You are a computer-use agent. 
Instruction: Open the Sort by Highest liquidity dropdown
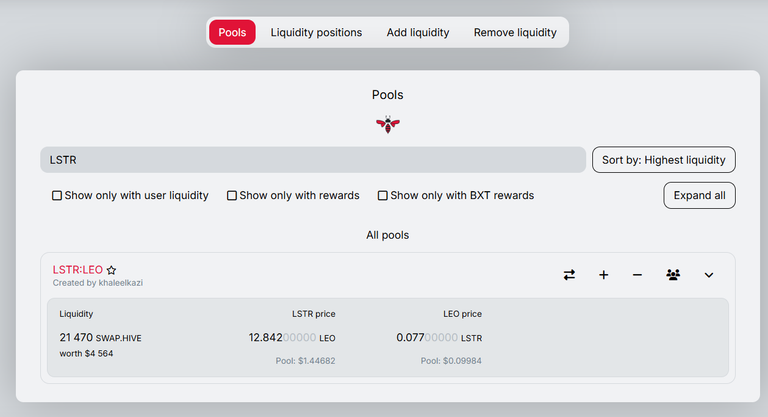tap(664, 160)
